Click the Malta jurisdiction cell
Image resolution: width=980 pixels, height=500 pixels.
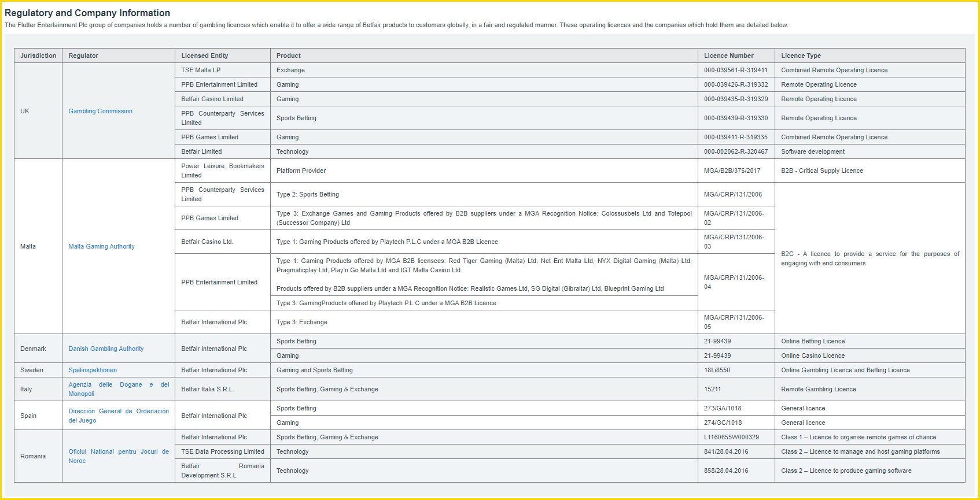click(x=38, y=246)
